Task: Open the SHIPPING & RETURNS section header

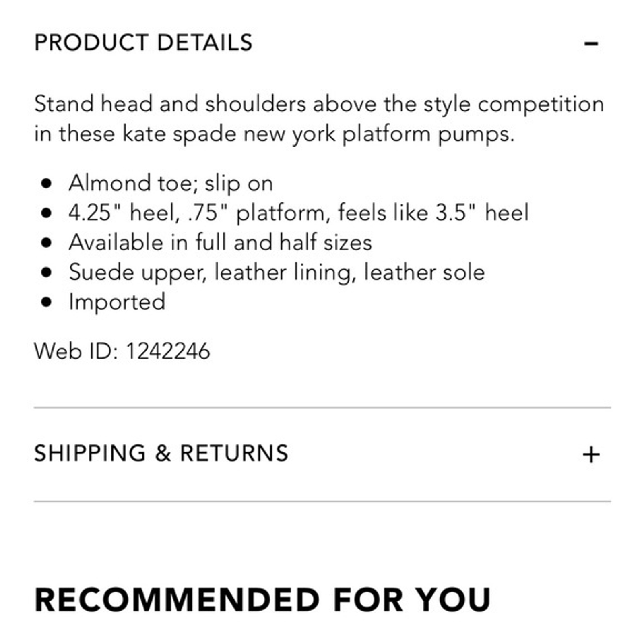Action: (161, 453)
